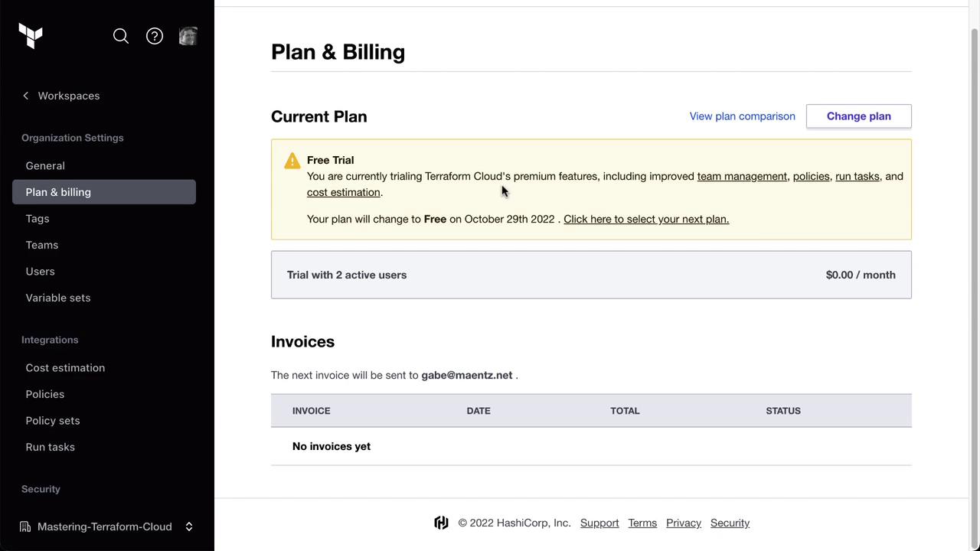
Task: Open the View plan comparison link
Action: coord(742,116)
